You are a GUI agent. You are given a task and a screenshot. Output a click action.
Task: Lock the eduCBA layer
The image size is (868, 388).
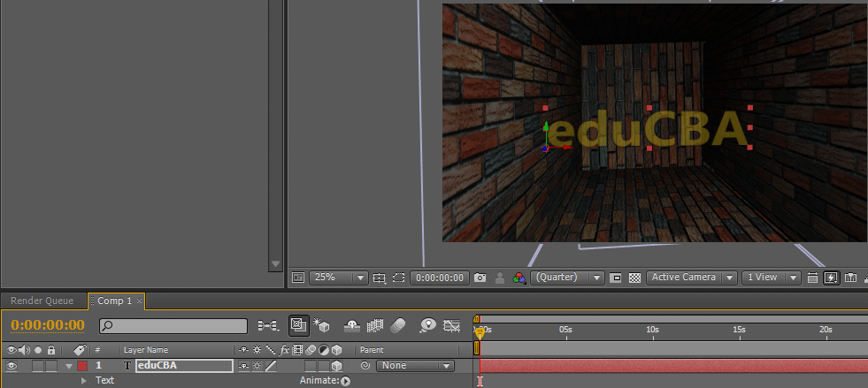coord(51,366)
